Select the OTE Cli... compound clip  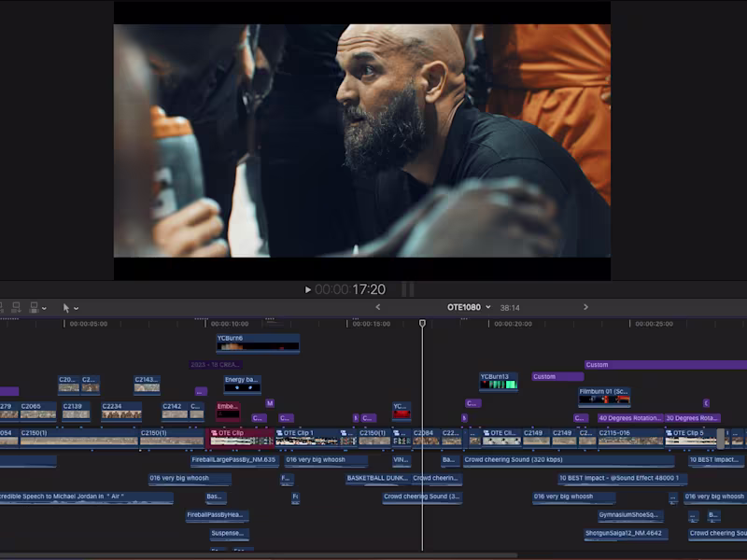point(501,438)
